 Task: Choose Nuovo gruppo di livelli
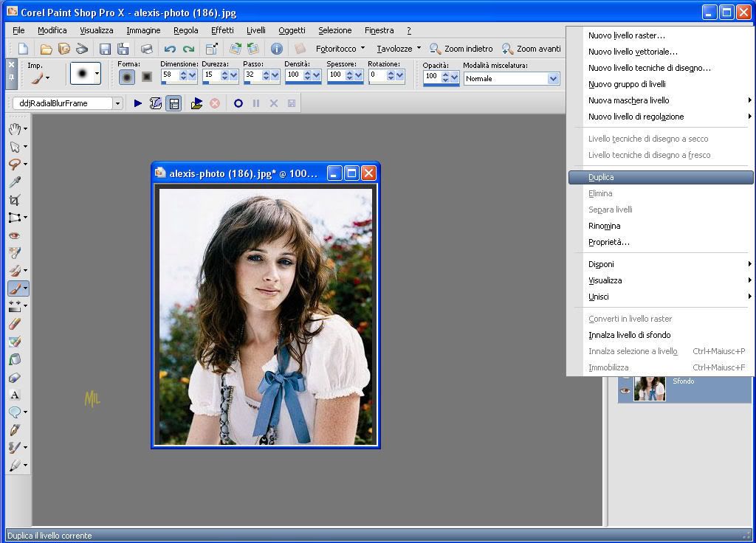[661, 84]
